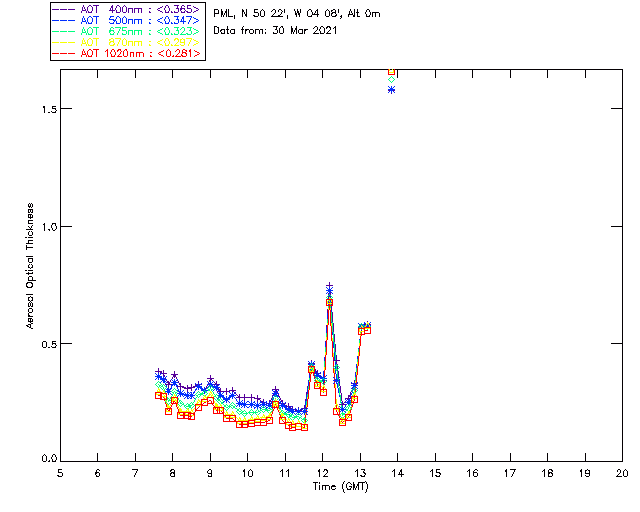Click the 0.0 y-axis tick label

tap(49, 458)
